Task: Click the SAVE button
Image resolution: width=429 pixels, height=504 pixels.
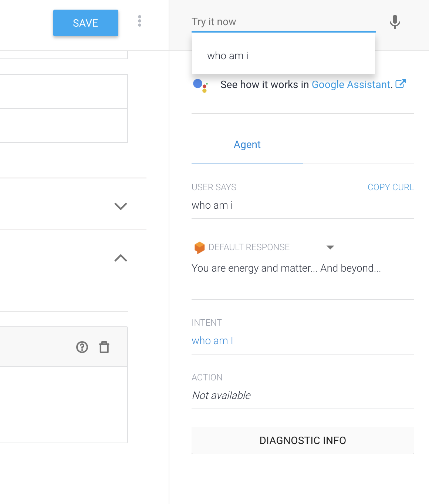Action: (85, 23)
